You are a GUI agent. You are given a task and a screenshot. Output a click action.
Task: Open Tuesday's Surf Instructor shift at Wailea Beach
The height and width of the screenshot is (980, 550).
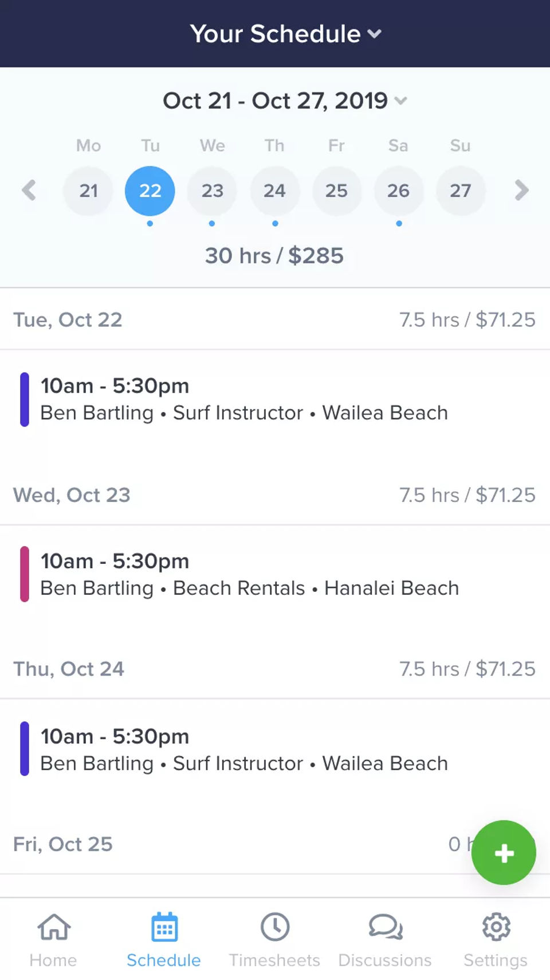(244, 400)
